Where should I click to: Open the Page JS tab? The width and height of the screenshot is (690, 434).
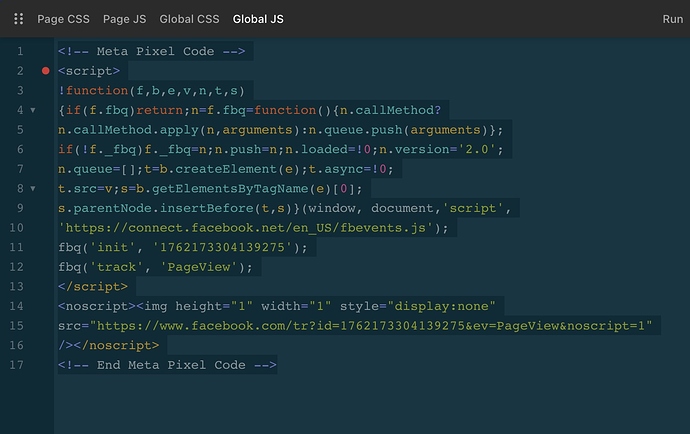tap(124, 19)
